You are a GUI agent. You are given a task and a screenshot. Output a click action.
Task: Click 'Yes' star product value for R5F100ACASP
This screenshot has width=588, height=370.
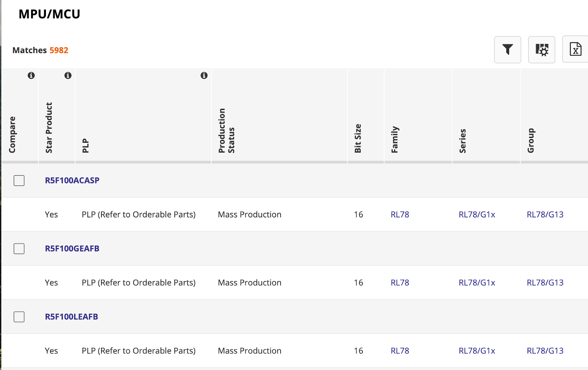click(51, 214)
